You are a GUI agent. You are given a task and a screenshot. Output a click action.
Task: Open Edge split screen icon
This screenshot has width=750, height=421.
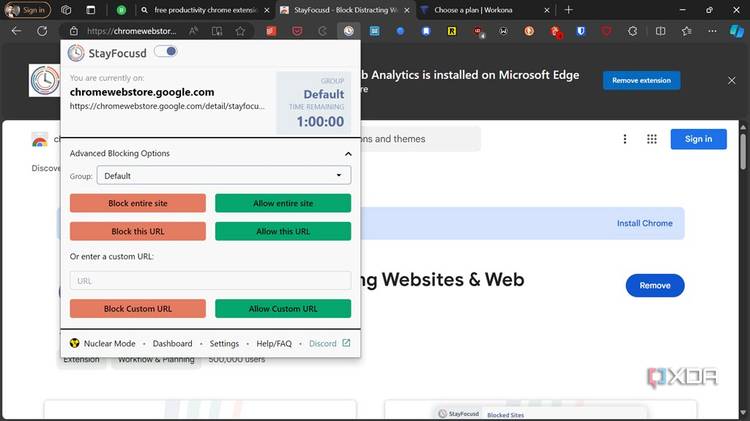(661, 31)
